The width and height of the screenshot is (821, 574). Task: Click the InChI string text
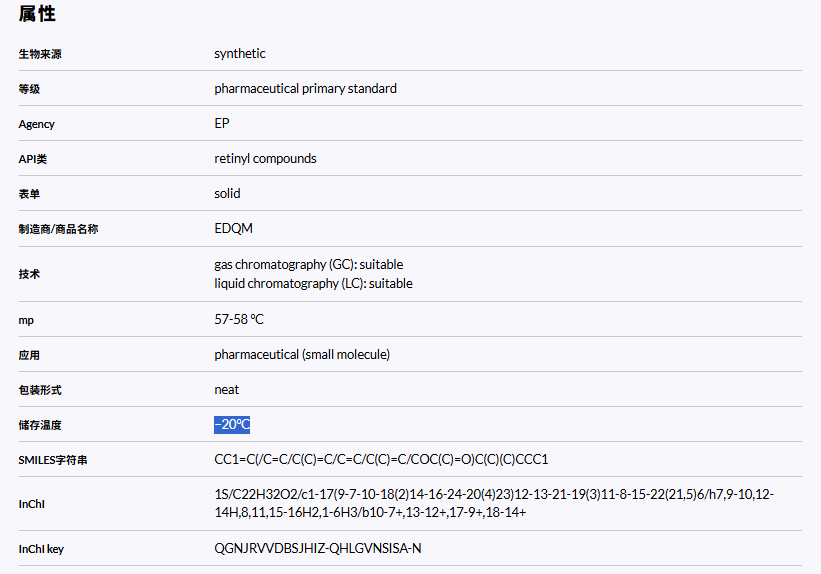tap(493, 503)
